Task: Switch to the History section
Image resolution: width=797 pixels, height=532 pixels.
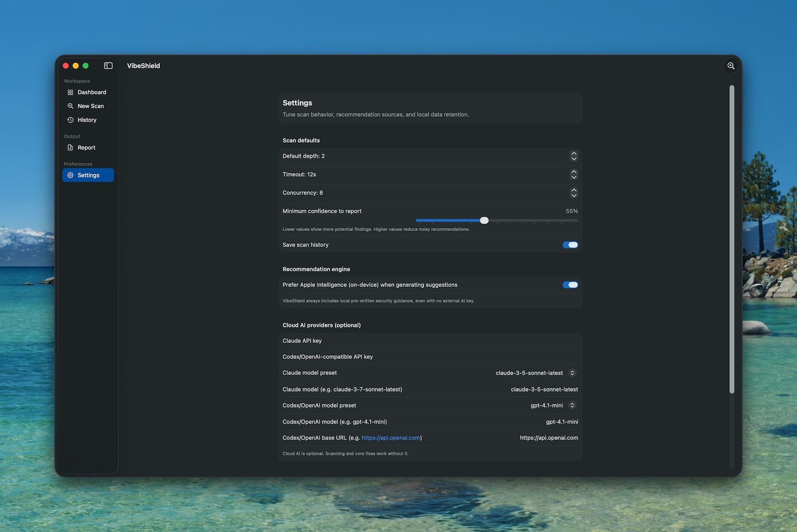Action: click(87, 120)
